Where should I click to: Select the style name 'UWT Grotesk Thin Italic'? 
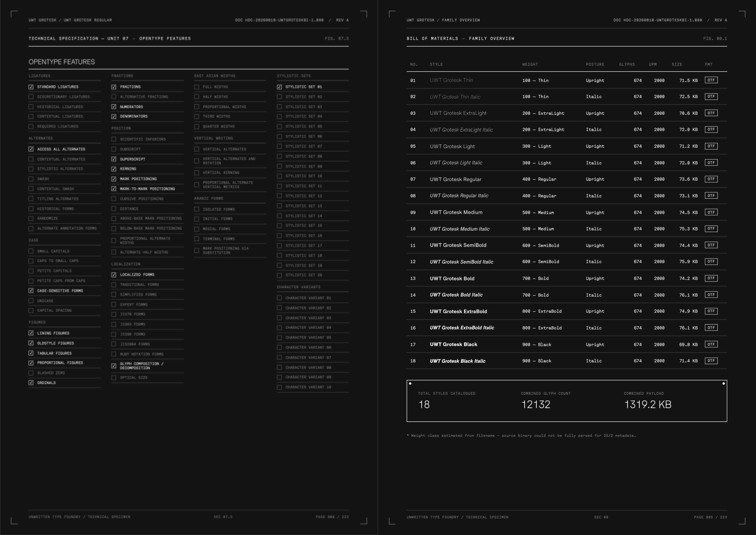[x=455, y=97]
